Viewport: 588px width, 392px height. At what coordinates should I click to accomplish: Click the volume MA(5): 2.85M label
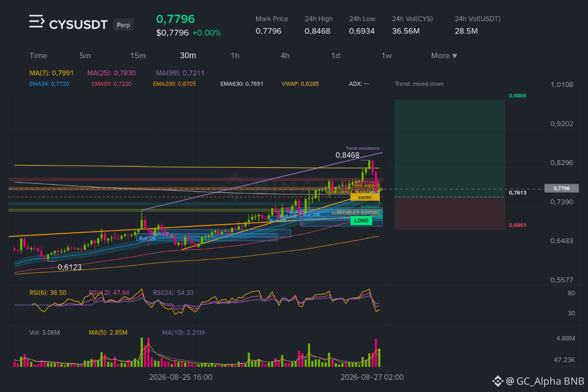[108, 333]
